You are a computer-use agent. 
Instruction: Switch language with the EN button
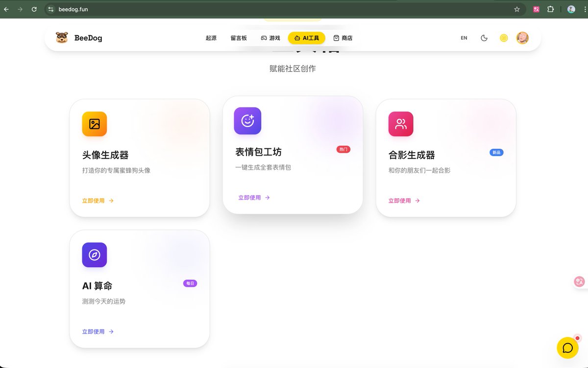pyautogui.click(x=464, y=38)
